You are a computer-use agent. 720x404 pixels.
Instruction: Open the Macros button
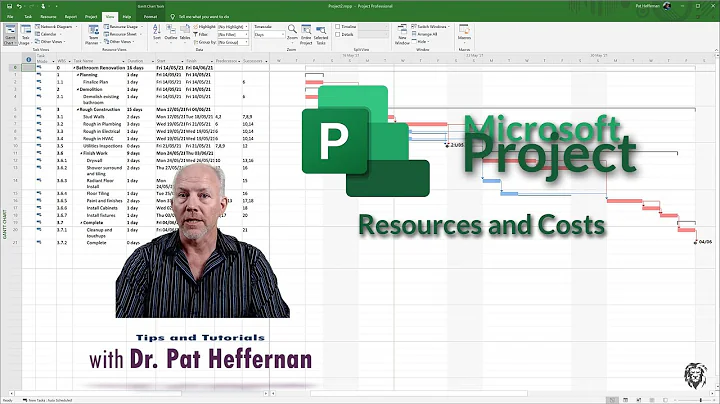pos(464,34)
